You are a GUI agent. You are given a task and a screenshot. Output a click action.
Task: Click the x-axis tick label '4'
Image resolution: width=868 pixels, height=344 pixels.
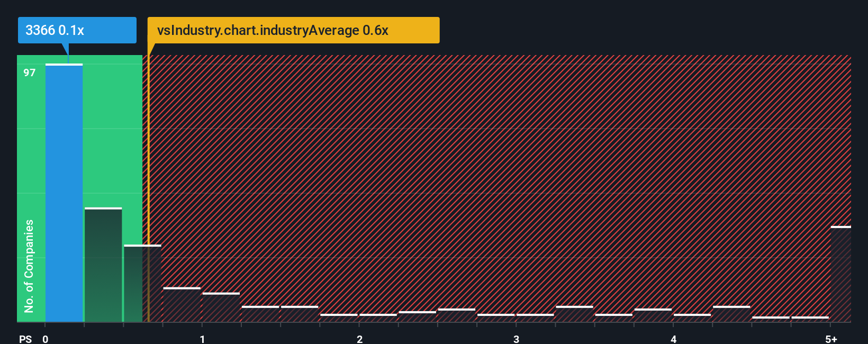click(x=673, y=339)
